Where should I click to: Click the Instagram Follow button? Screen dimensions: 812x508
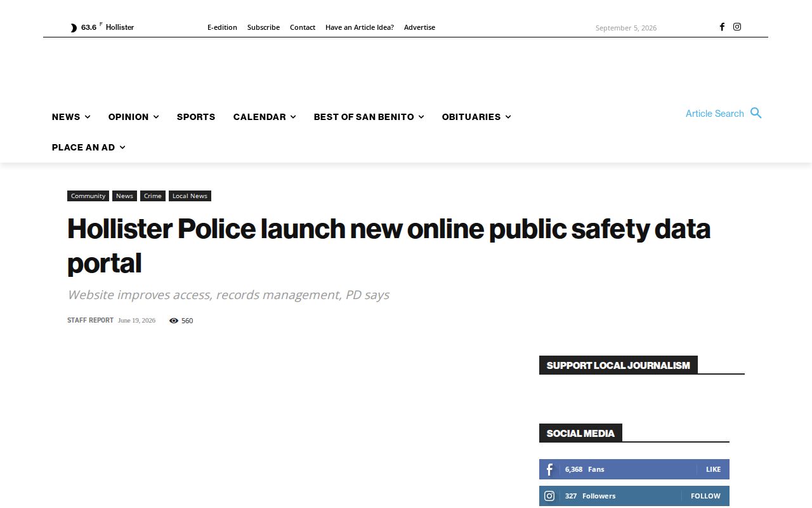pyautogui.click(x=705, y=496)
